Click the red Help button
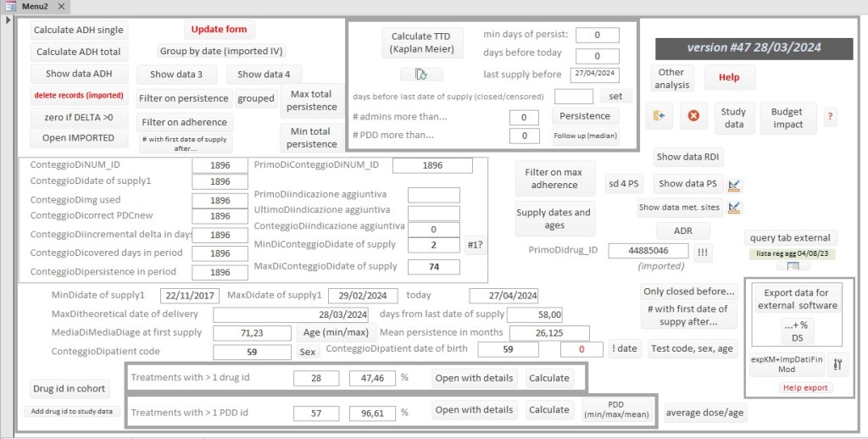The image size is (868, 439). [x=729, y=77]
